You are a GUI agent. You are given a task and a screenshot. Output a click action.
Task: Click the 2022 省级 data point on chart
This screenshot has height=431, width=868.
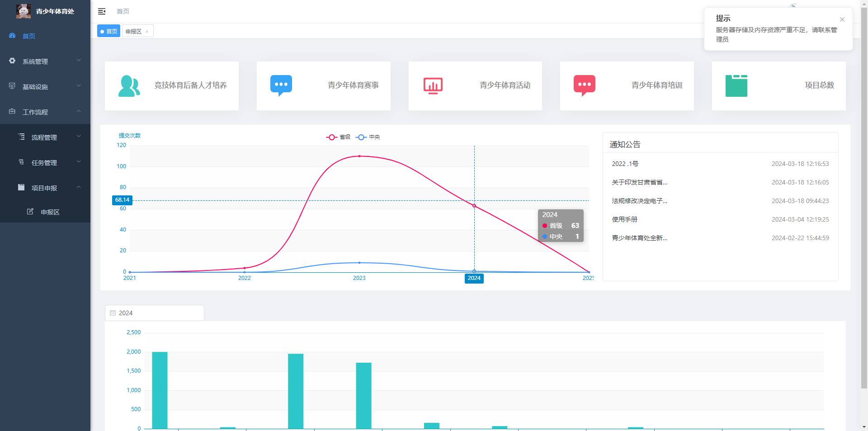(x=245, y=268)
